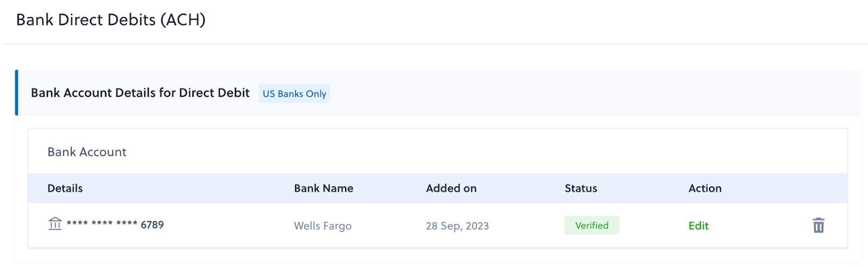Click the Bank Direct Debits (ACH) title
Viewport: 868px width, 267px height.
pyautogui.click(x=111, y=20)
